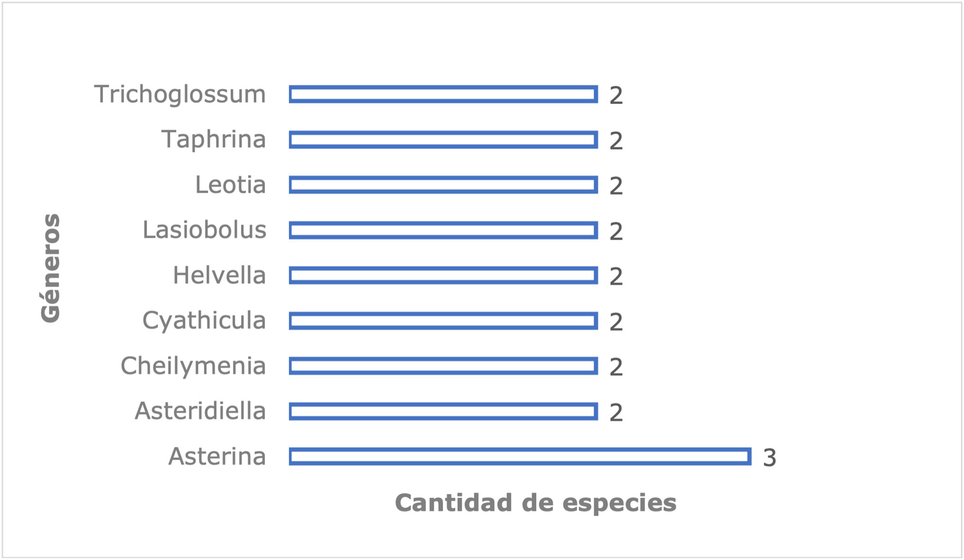Click the Cantidad de especies axis title

click(x=536, y=503)
